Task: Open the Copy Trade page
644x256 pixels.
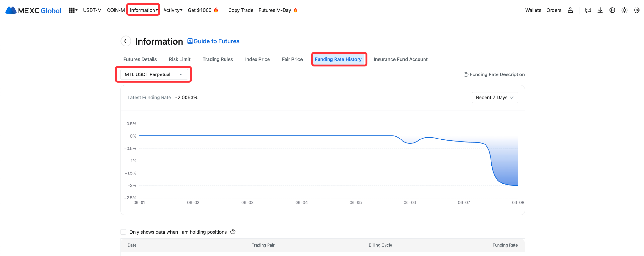Action: point(241,10)
